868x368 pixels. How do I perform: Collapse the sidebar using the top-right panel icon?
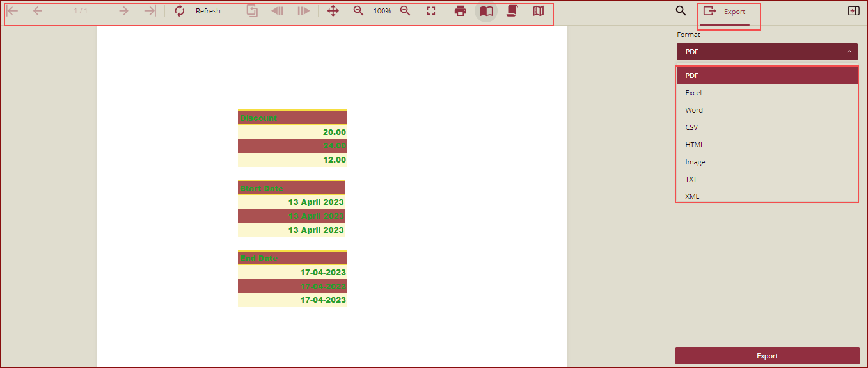[853, 11]
